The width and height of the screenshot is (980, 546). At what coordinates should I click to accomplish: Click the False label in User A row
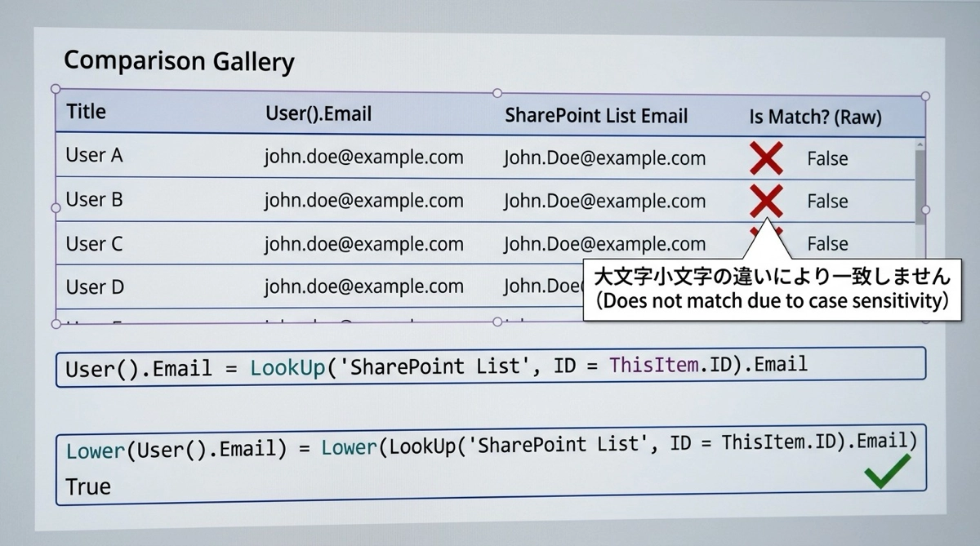[827, 159]
